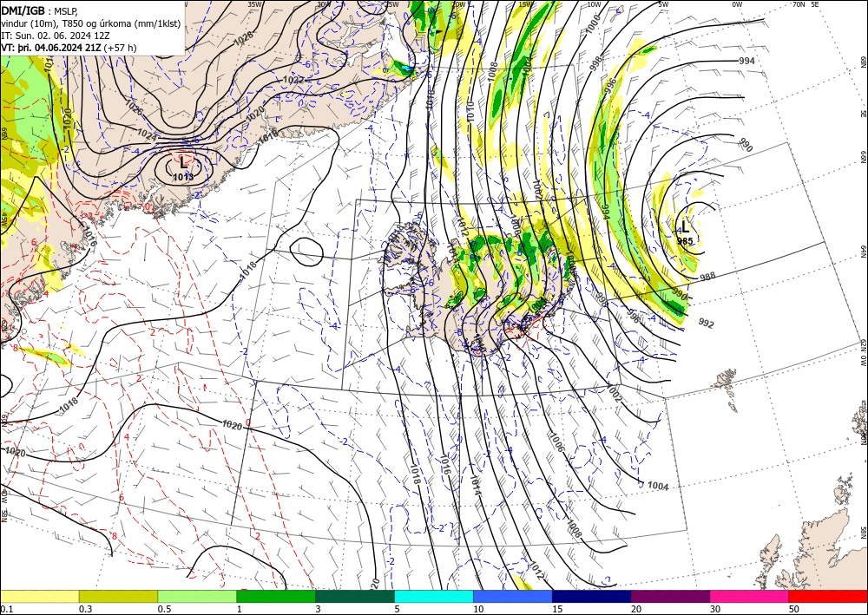
Task: Select the green 1–3 mm legend swatch
Action: tap(276, 596)
